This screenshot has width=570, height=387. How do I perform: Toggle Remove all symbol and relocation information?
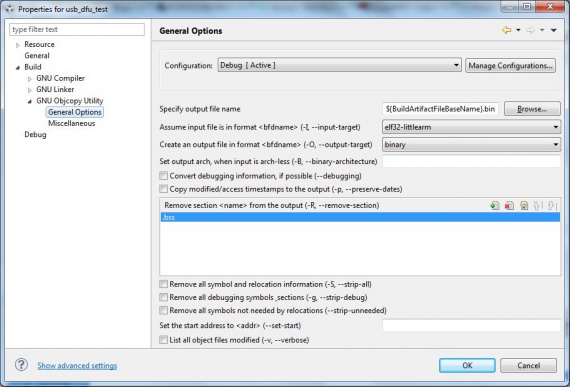164,284
